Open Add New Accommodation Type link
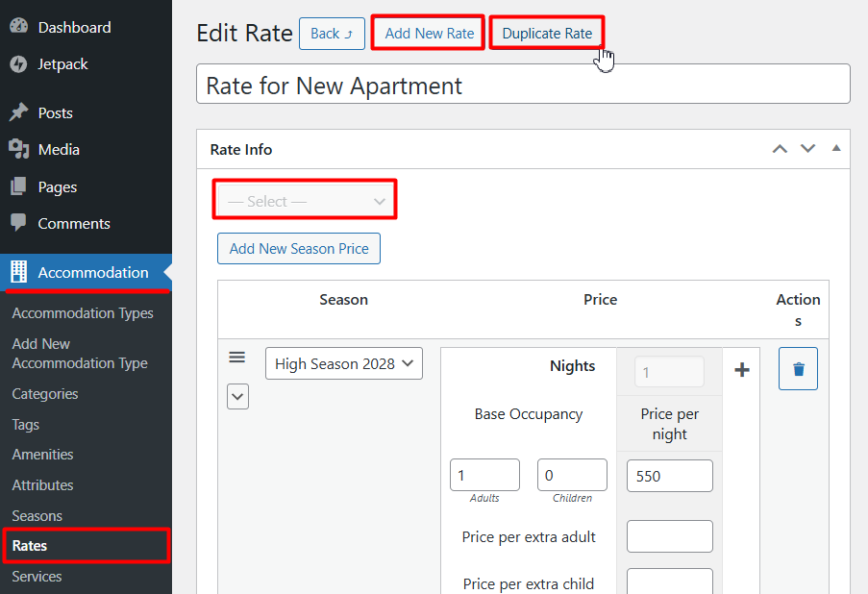Viewport: 868px width, 594px height. 80,353
